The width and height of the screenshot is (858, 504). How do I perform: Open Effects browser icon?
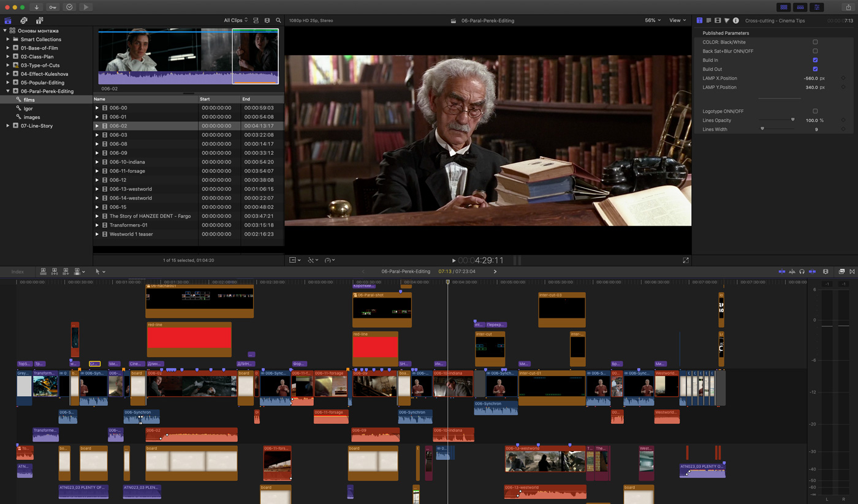[841, 271]
